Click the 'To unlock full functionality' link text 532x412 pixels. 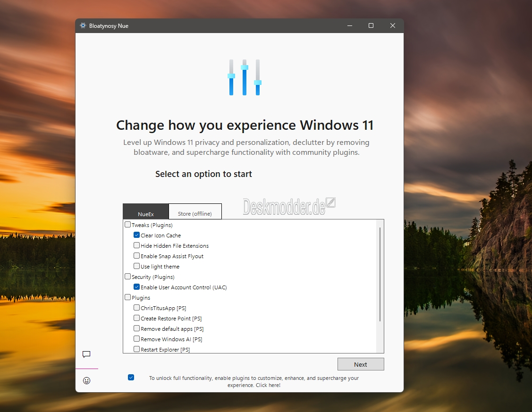click(x=254, y=381)
